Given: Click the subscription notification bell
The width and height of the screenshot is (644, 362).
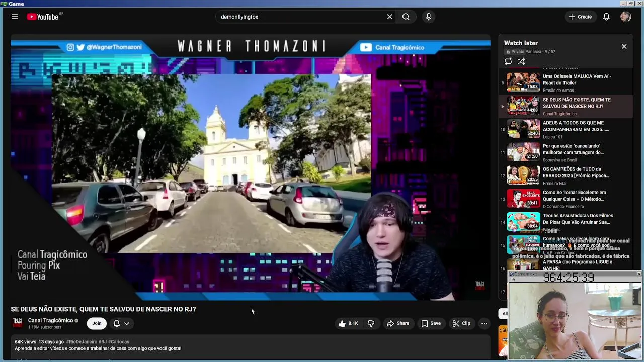Looking at the screenshot, I should click(116, 323).
